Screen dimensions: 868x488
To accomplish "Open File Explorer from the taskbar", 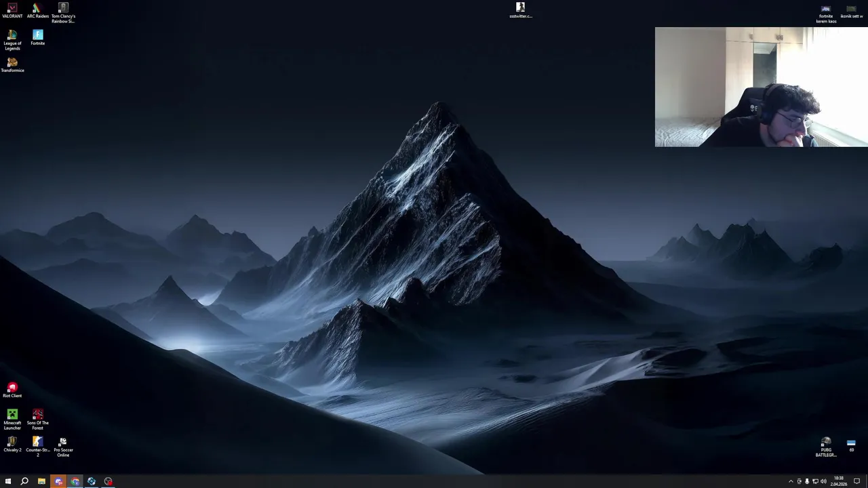I will pyautogui.click(x=41, y=481).
